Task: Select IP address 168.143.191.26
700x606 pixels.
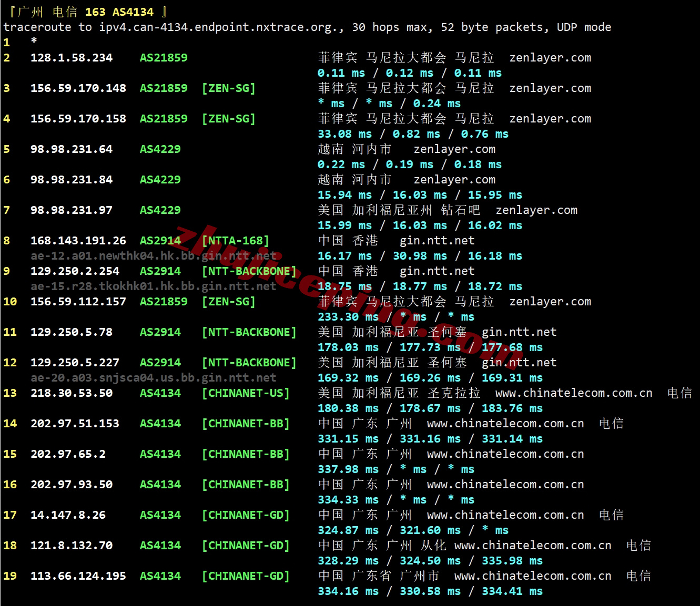Action: point(78,241)
